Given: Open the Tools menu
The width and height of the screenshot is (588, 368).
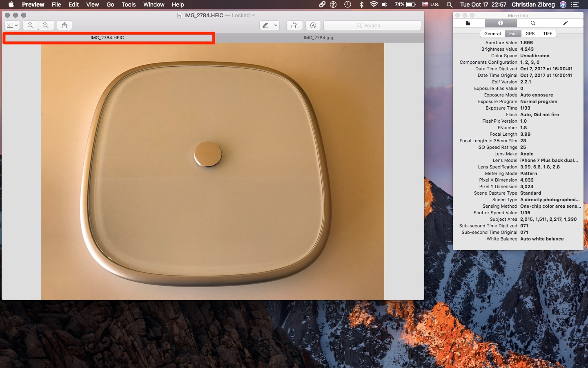Looking at the screenshot, I should (x=129, y=4).
